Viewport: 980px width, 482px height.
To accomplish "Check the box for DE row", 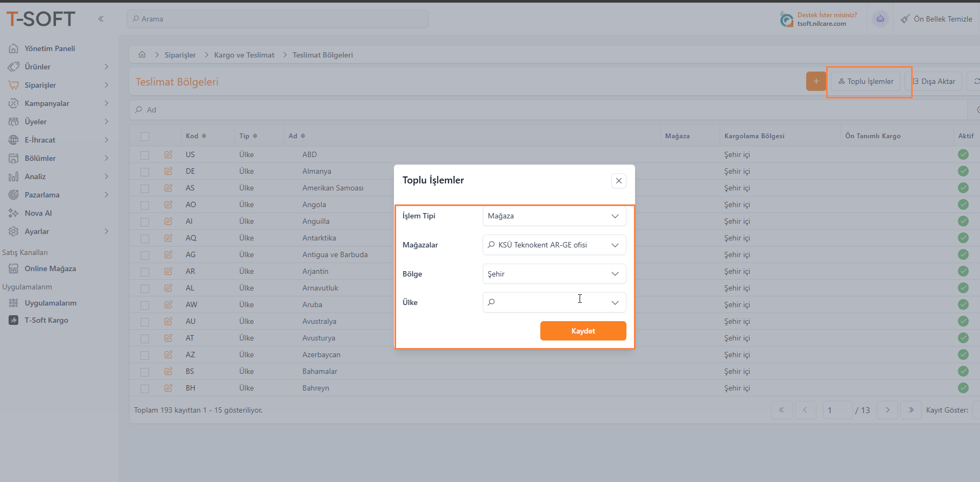I will [x=145, y=172].
